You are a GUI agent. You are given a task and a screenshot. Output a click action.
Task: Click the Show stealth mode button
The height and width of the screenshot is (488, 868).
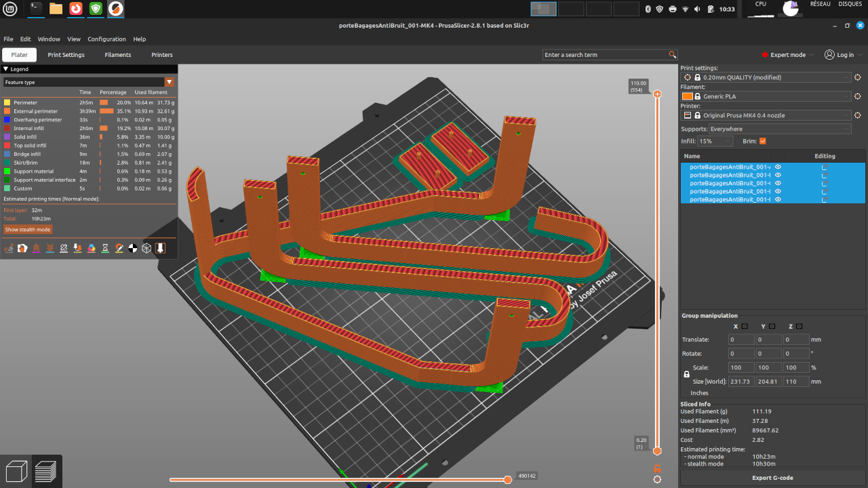point(28,230)
